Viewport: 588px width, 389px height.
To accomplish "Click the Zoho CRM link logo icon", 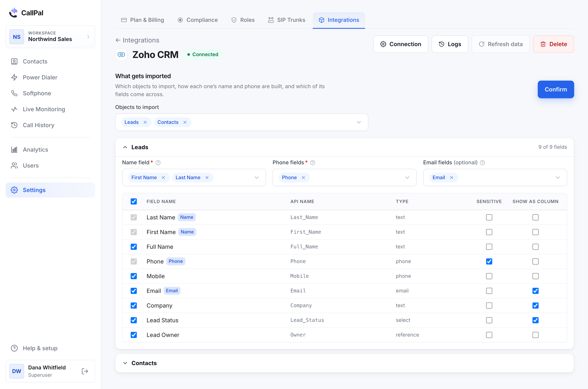I will (x=121, y=54).
